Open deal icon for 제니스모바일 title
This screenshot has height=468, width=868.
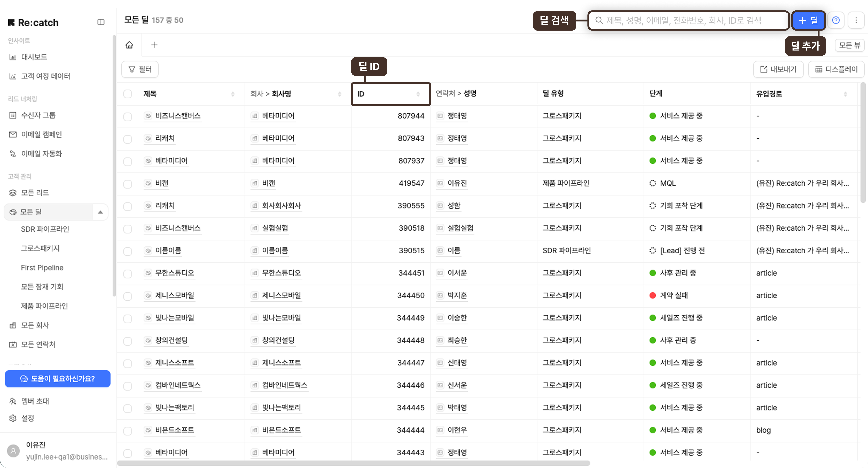click(148, 295)
